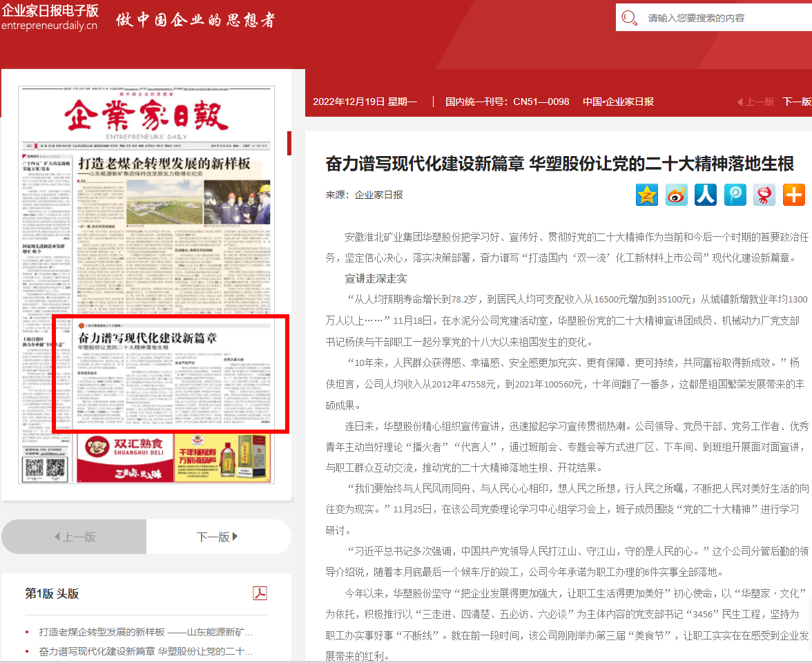Share via the blue People's Weibo icon
The height and width of the screenshot is (663, 812).
coord(706,195)
